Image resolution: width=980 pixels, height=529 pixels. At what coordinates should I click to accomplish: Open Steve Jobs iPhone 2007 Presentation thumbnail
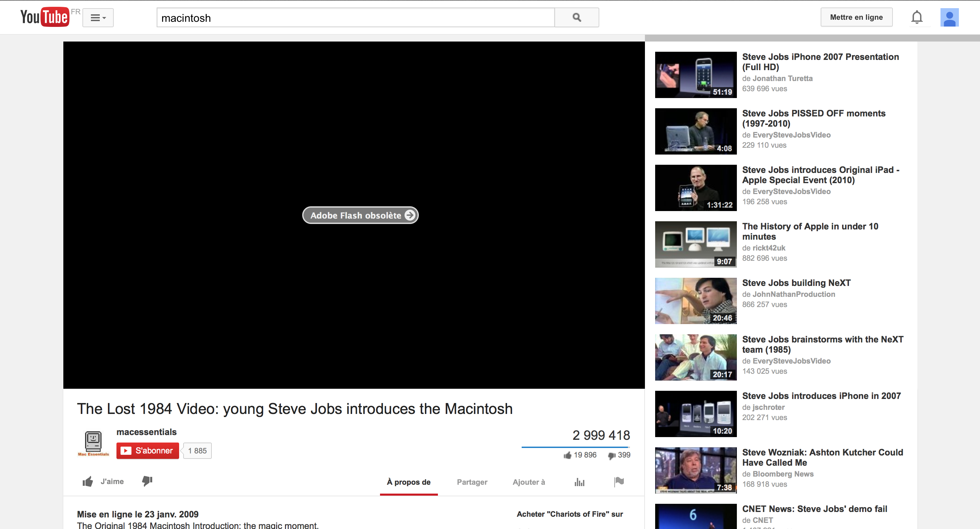696,75
